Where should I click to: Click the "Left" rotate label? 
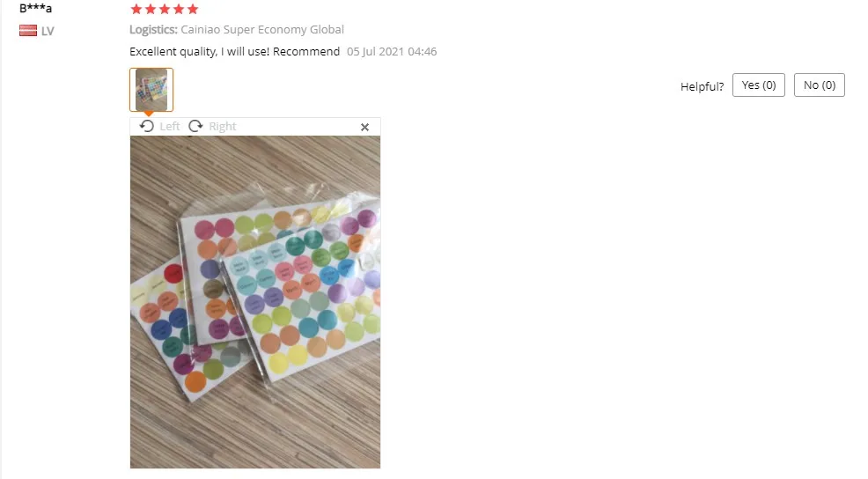coord(169,126)
